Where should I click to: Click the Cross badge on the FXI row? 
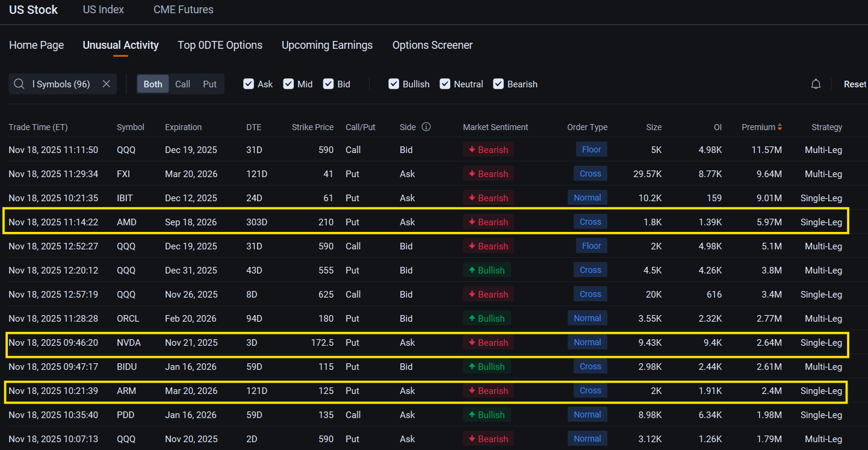590,173
